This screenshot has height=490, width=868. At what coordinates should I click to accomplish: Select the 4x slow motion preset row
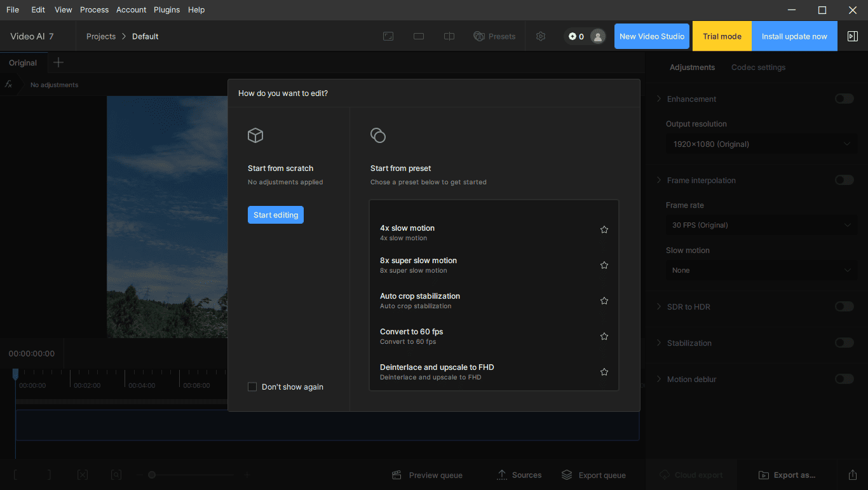pos(494,233)
